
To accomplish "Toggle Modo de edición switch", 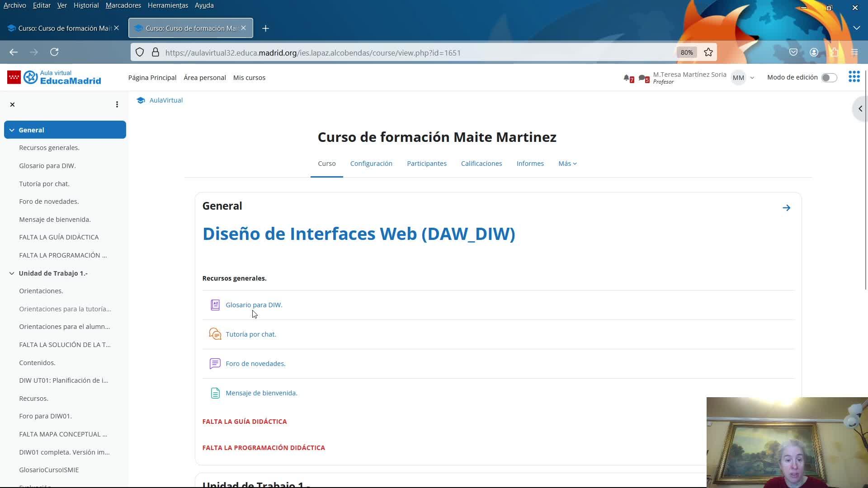I will coord(829,78).
